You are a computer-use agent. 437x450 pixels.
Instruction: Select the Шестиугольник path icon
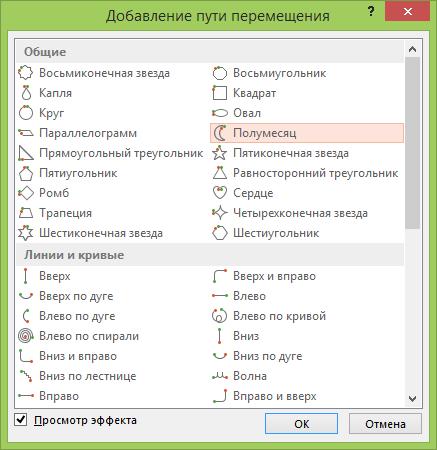(220, 233)
